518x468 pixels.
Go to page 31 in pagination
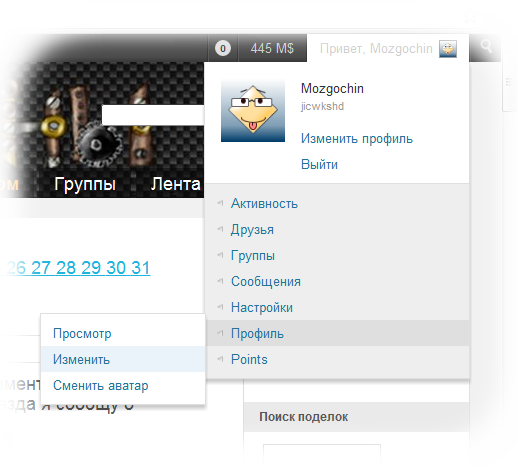pos(140,268)
